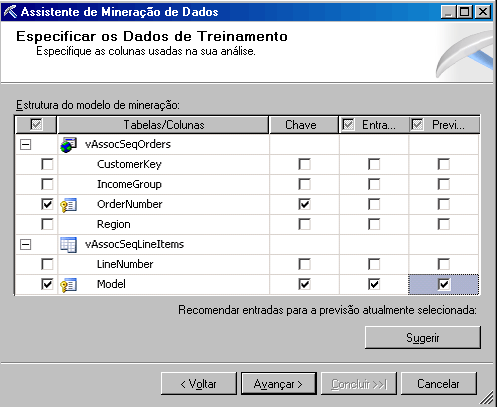The width and height of the screenshot is (497, 407).
Task: Mark Region as input column
Action: [x=374, y=224]
